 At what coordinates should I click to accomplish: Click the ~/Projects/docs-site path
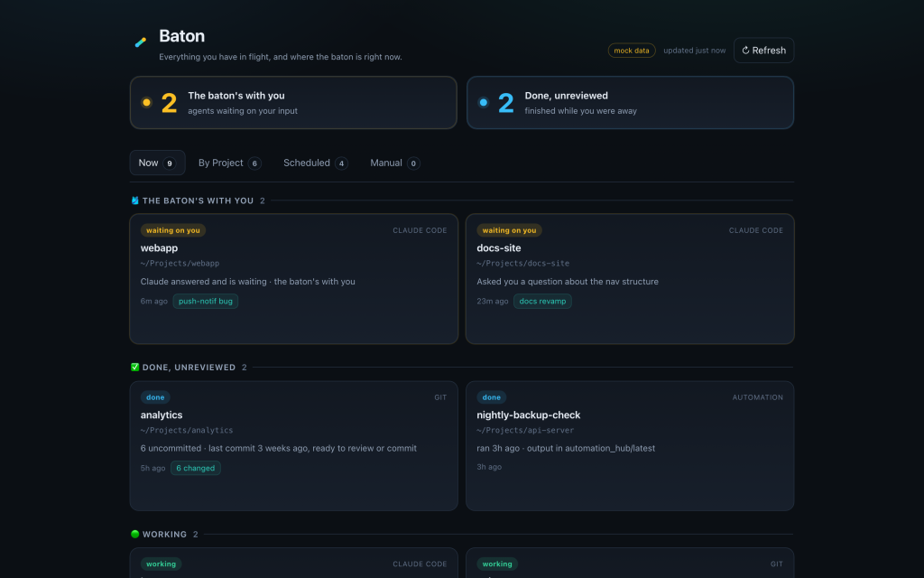[x=523, y=263]
